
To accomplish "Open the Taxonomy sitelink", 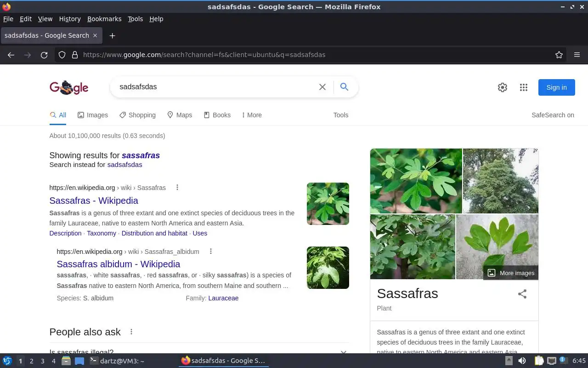I will pyautogui.click(x=102, y=233).
